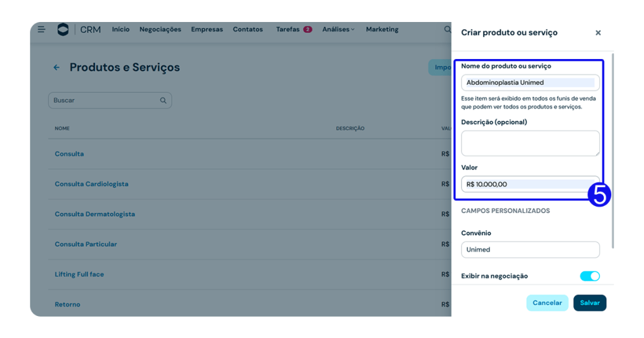Close the Criar produto ou serviço panel

(597, 33)
